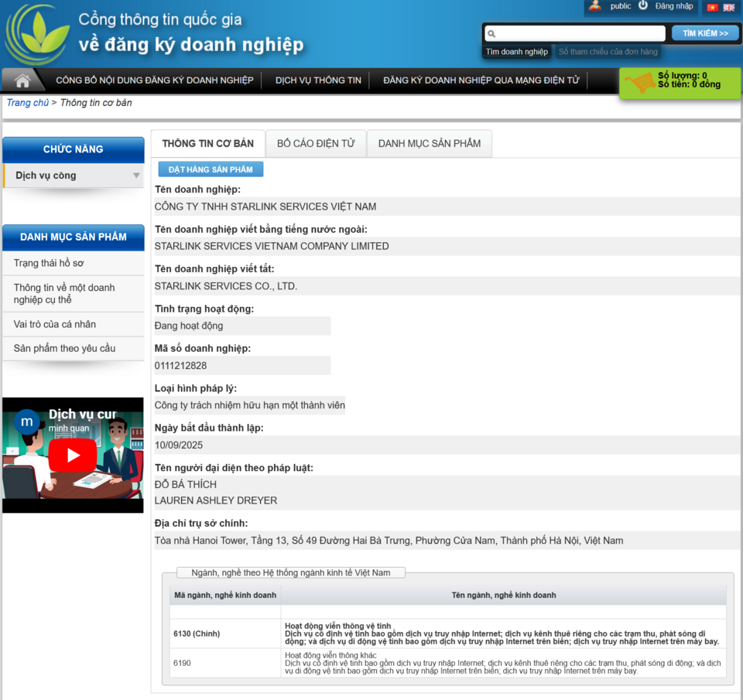Click the Đăng nhập login link

(674, 6)
